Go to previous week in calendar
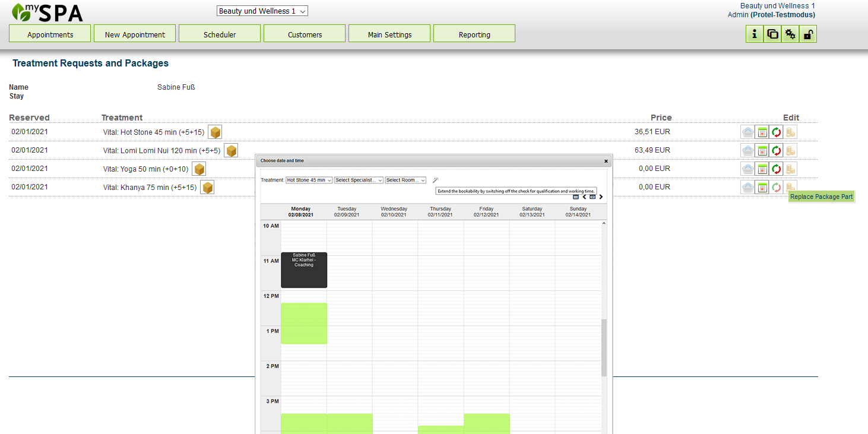Screen dimensions: 868x434 (x=584, y=197)
